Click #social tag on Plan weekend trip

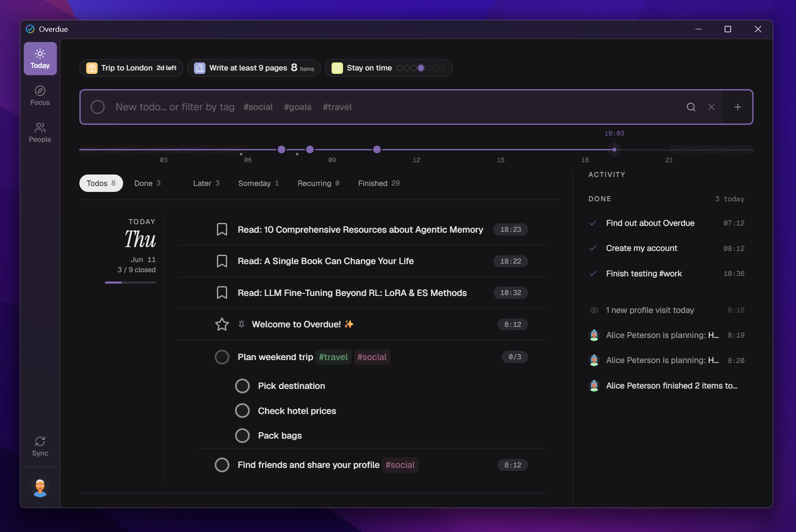(x=372, y=357)
